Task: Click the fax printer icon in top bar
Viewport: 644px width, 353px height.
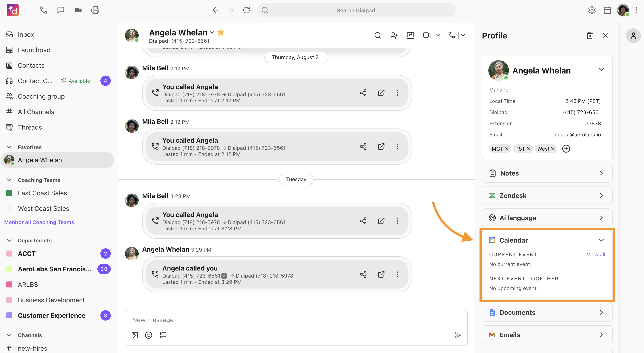Action: (95, 10)
